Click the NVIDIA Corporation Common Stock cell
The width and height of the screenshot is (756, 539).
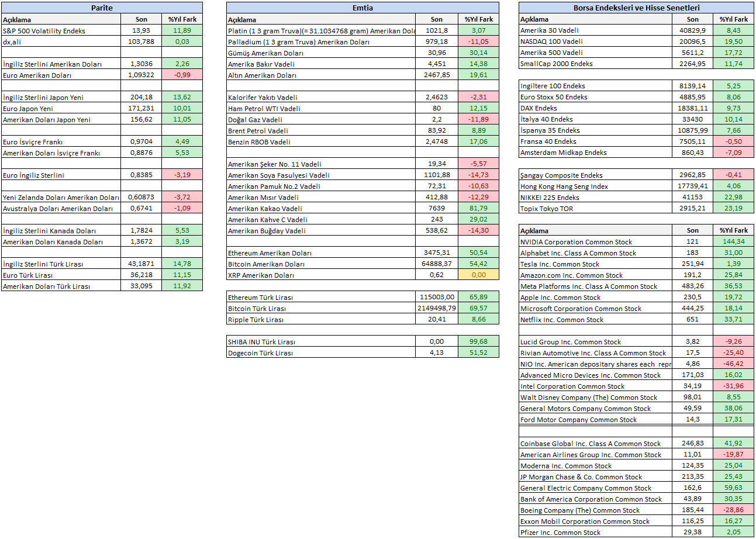595,241
